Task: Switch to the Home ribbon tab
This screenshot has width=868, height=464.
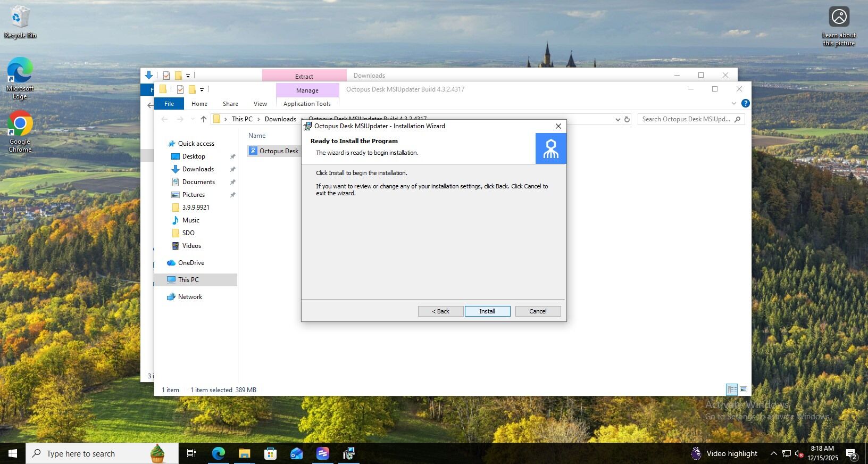Action: click(x=199, y=104)
